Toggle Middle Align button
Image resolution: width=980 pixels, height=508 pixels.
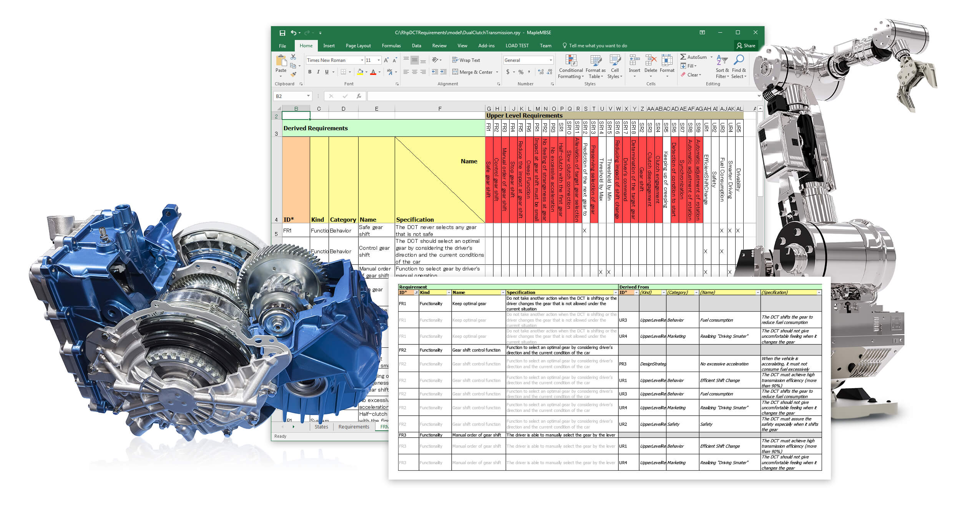[x=414, y=60]
